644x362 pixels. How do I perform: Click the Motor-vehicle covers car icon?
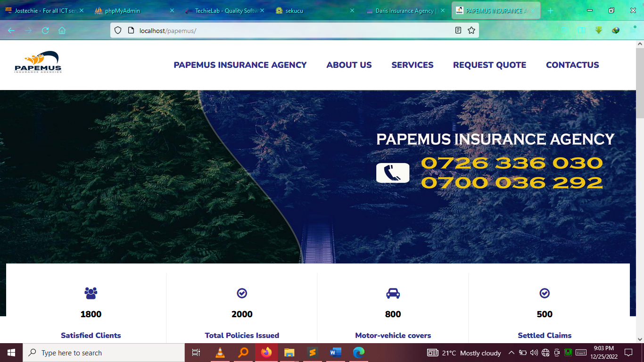pos(393,293)
